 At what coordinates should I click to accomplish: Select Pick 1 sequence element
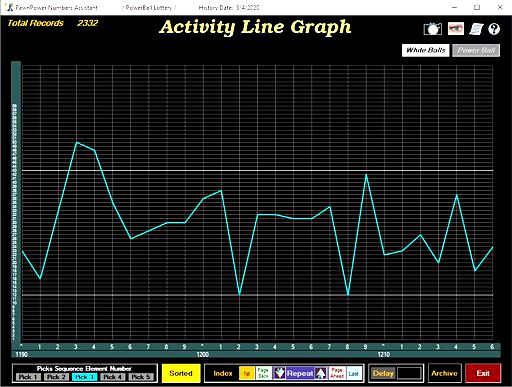click(x=28, y=377)
